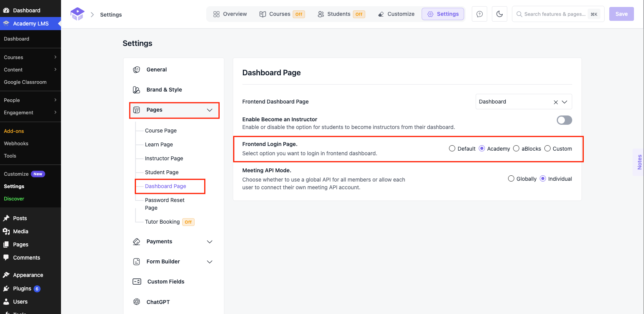Viewport: 644px width, 314px height.
Task: Open the help question mark icon
Action: click(x=480, y=14)
